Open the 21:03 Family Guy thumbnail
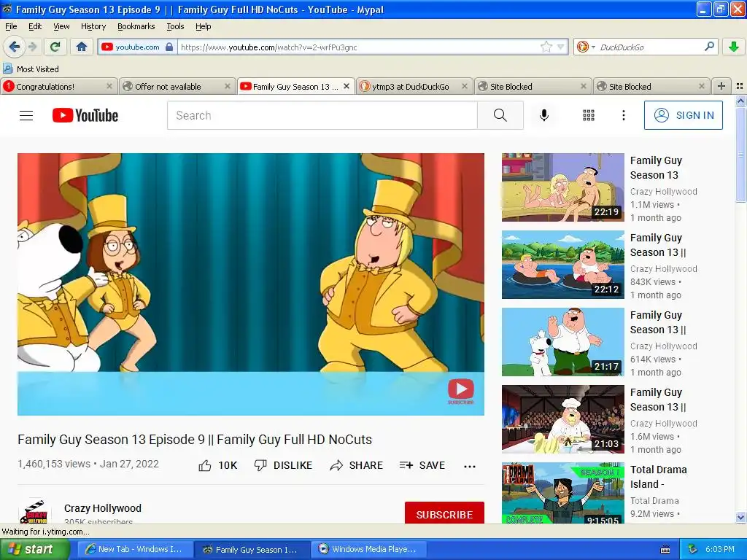The width and height of the screenshot is (747, 560). pyautogui.click(x=562, y=419)
